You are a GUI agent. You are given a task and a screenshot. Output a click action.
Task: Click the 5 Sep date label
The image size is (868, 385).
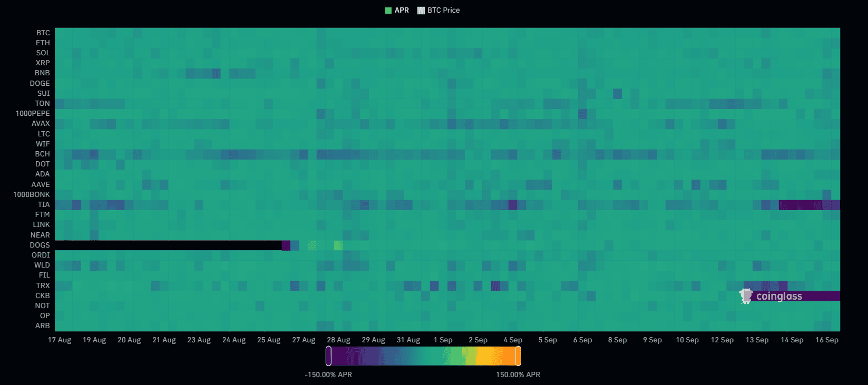pos(548,340)
